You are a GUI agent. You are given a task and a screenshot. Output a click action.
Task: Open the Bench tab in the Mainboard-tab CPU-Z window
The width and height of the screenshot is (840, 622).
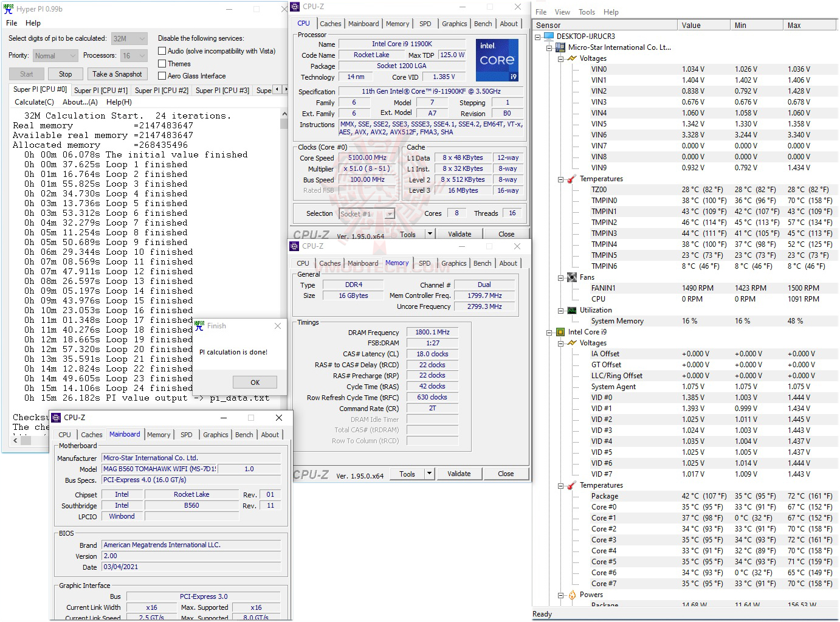244,435
